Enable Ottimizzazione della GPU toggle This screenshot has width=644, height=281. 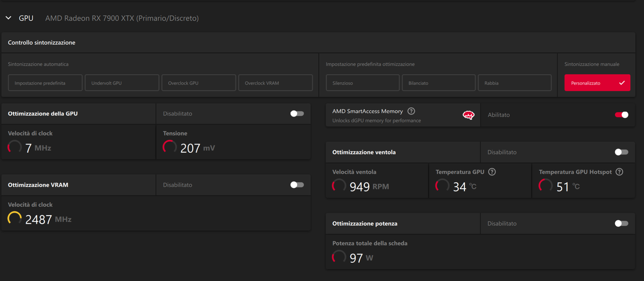[297, 114]
